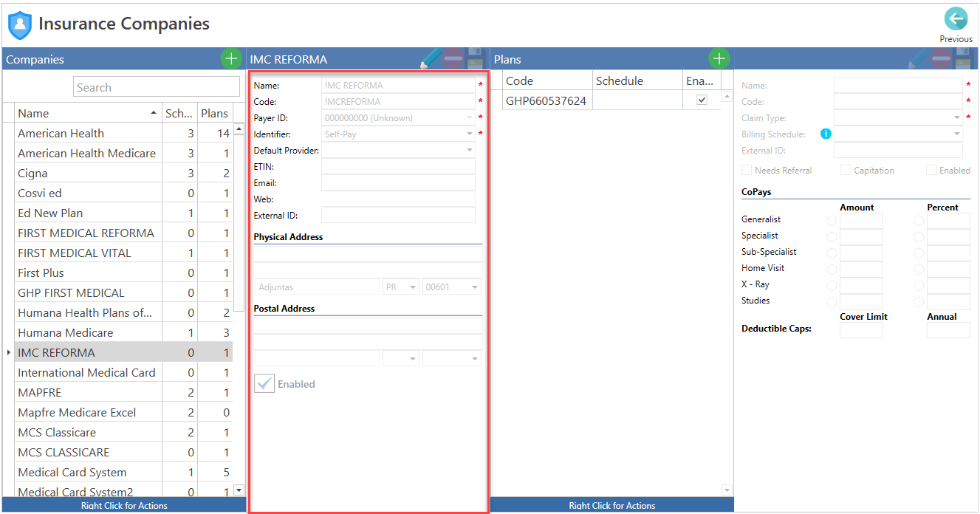Select the Cosvi ed company row
Image resolution: width=980 pixels, height=514 pixels.
tap(124, 193)
